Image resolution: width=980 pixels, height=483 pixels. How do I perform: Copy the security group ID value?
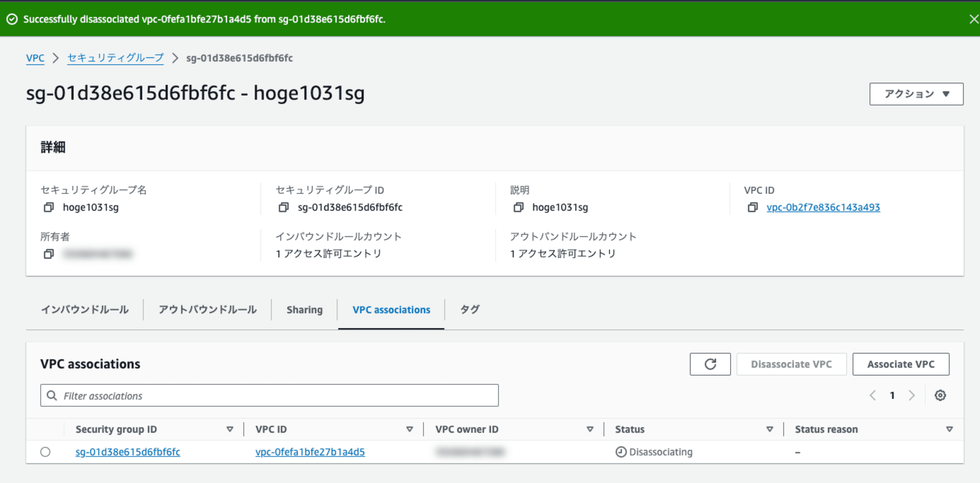(283, 207)
